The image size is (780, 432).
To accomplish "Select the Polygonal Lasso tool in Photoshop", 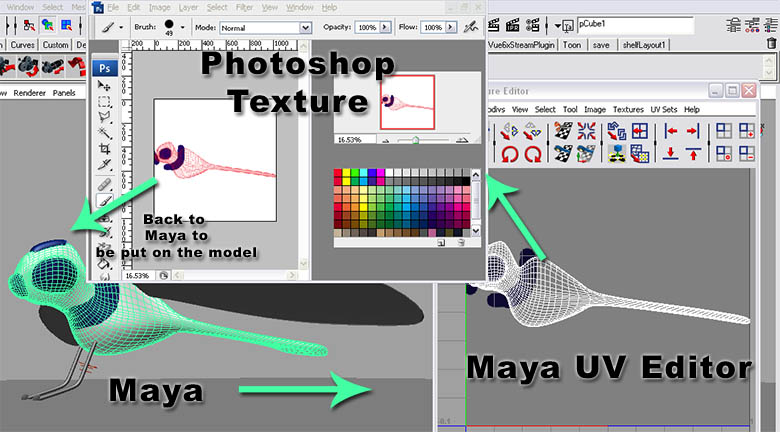I will tap(104, 117).
